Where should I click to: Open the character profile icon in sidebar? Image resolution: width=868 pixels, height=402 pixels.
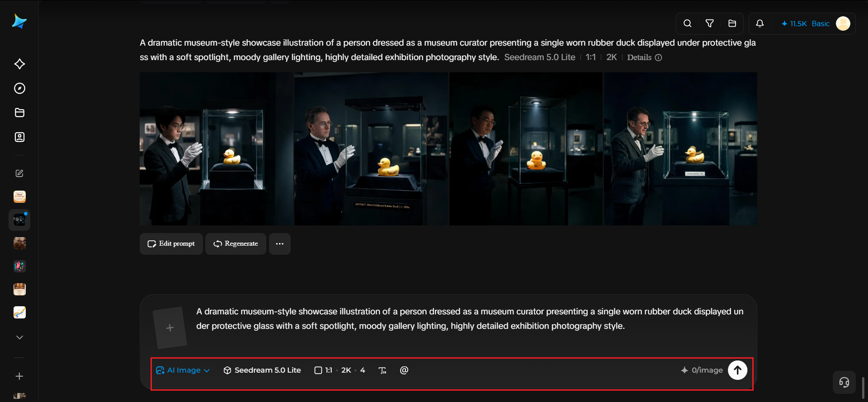click(x=19, y=137)
